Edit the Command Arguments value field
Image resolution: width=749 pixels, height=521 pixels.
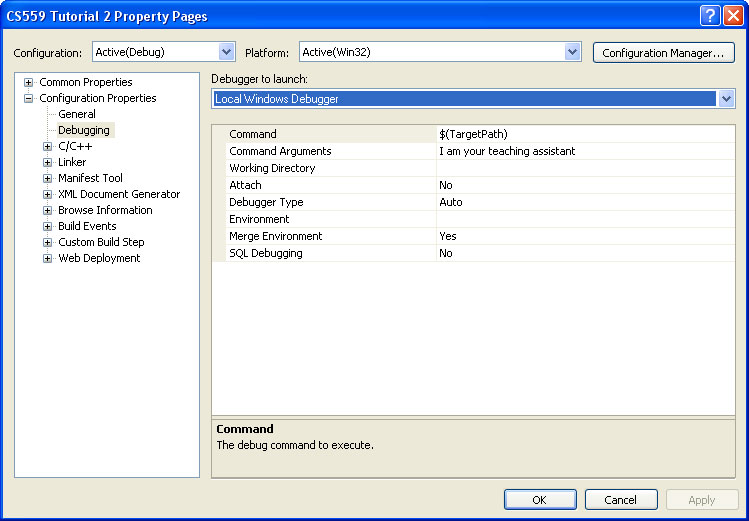(x=586, y=151)
